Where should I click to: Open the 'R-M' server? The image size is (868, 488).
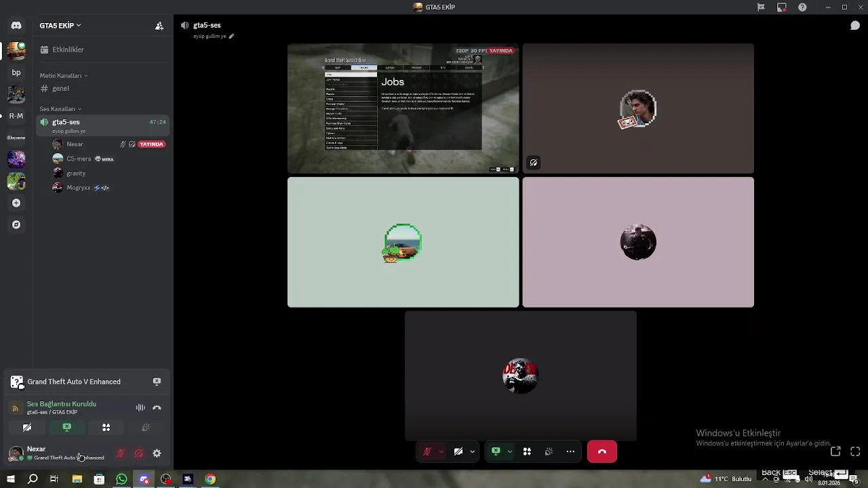(x=16, y=116)
